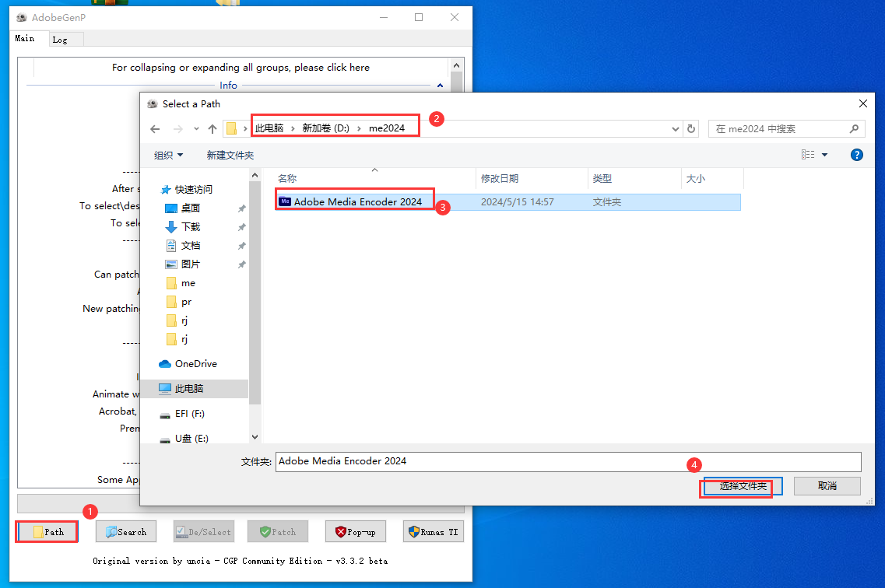
Task: Select the Adobe Media Encoder 2024 folder
Action: point(508,201)
